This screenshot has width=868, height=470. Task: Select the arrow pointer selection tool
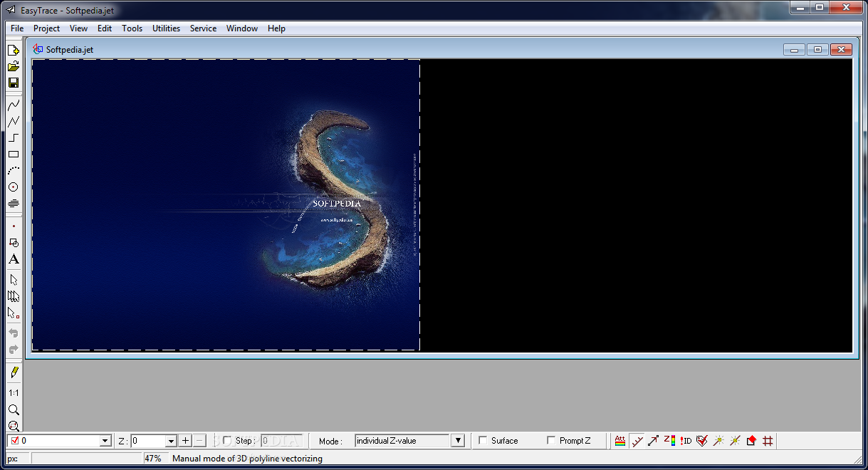coord(14,280)
